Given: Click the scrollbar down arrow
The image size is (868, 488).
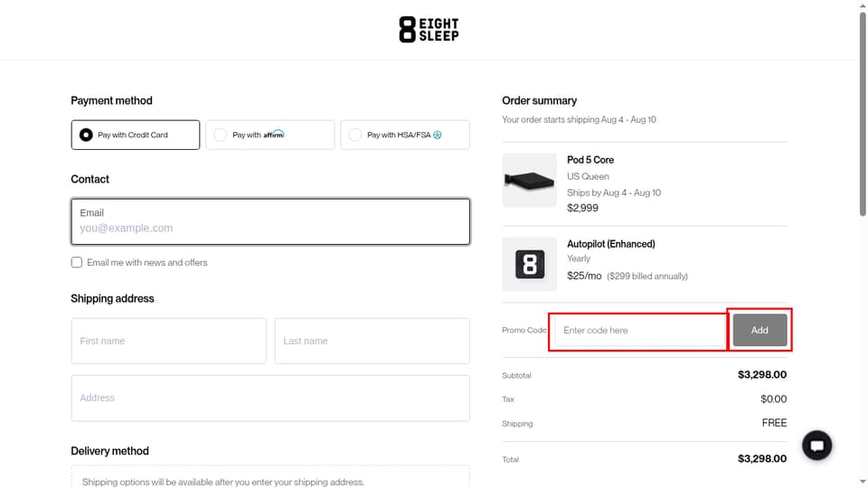Looking at the screenshot, I should click(x=863, y=483).
